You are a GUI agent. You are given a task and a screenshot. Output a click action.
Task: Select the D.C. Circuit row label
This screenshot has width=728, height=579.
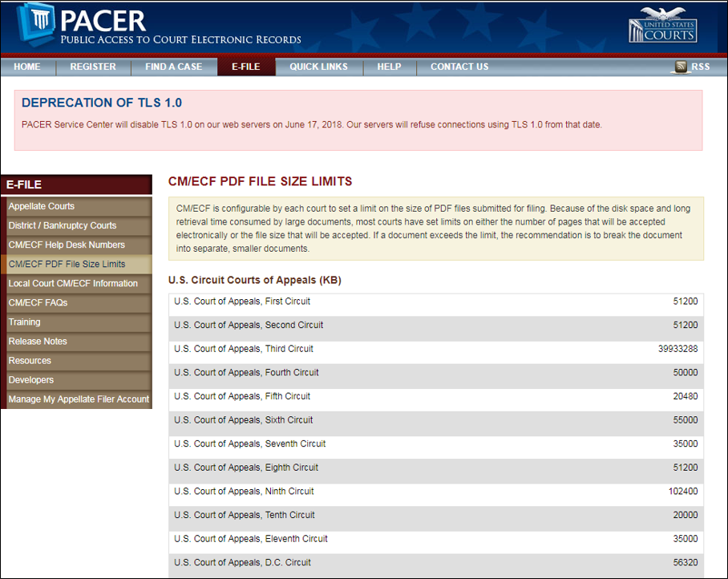point(242,562)
